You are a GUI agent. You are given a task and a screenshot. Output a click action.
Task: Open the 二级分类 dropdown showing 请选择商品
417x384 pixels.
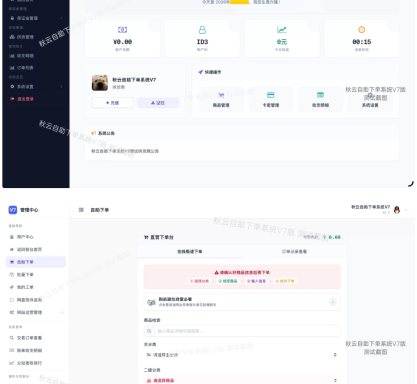tap(242, 380)
